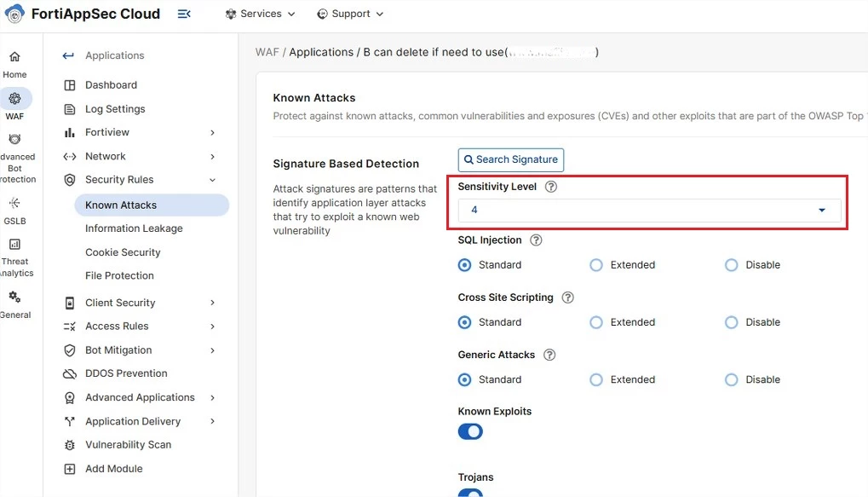Viewport: 868px width, 497px height.
Task: Click the Vulnerability Scan bug icon
Action: tap(70, 445)
